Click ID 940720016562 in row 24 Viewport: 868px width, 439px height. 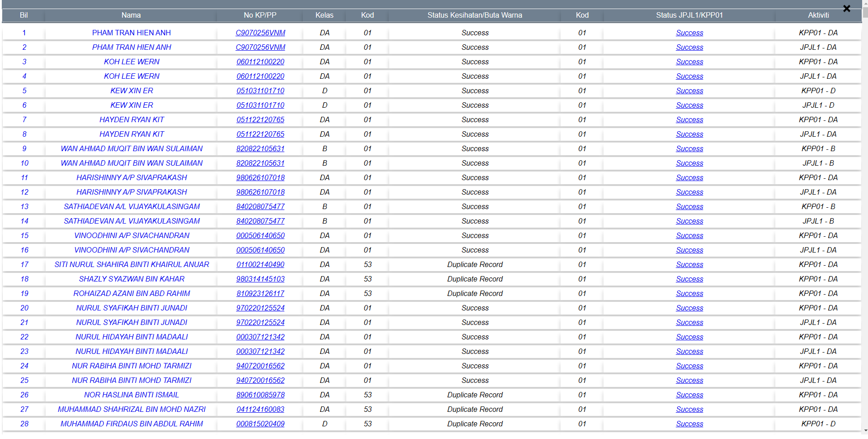(x=260, y=366)
